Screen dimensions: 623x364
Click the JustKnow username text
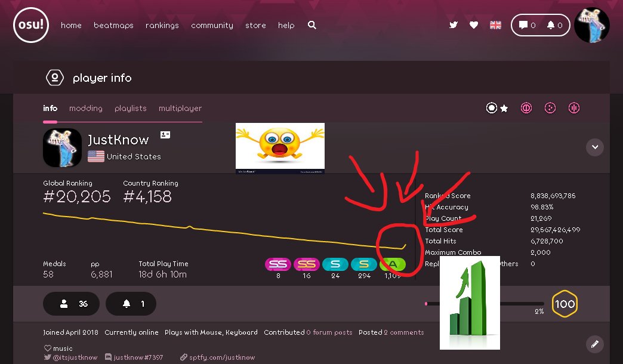(x=118, y=140)
